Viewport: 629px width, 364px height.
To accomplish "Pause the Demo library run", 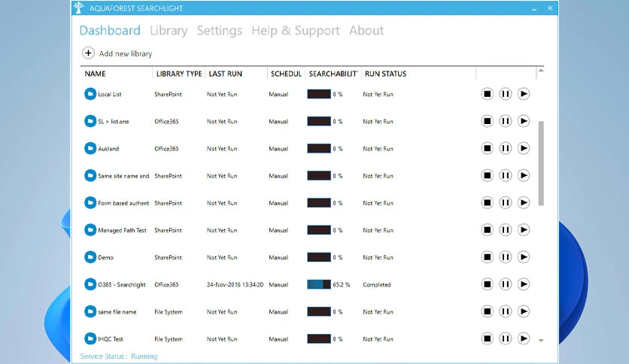I will [x=506, y=257].
